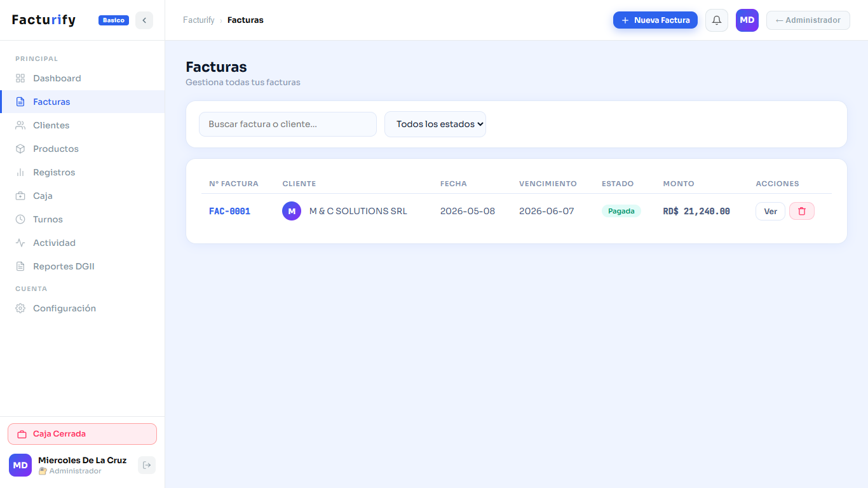This screenshot has width=868, height=488.
Task: Open the Productos box icon
Action: [x=20, y=149]
